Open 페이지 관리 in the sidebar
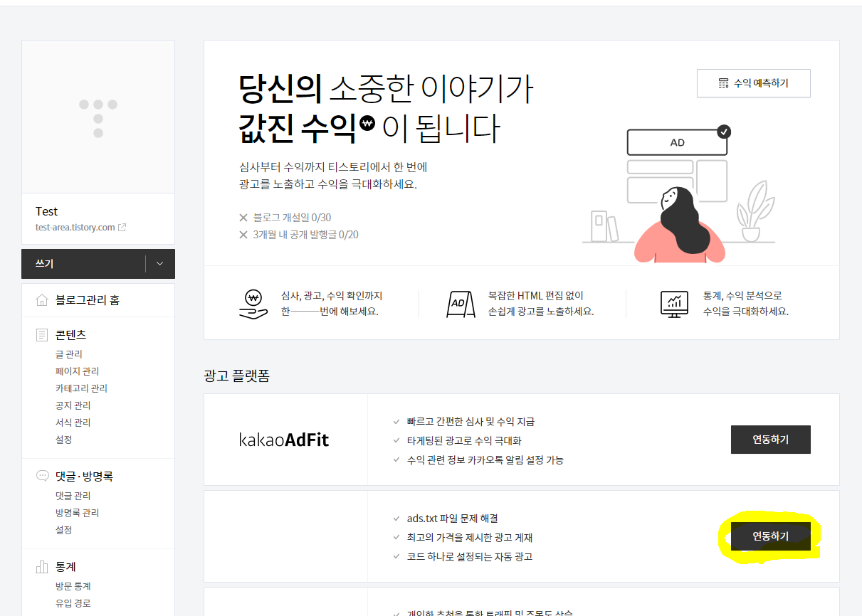 pos(77,371)
